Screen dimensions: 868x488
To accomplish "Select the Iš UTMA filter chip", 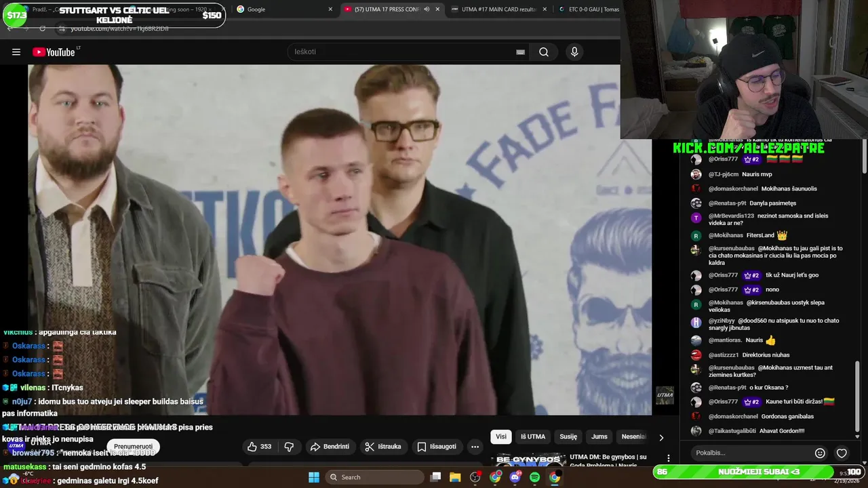I will (x=533, y=436).
